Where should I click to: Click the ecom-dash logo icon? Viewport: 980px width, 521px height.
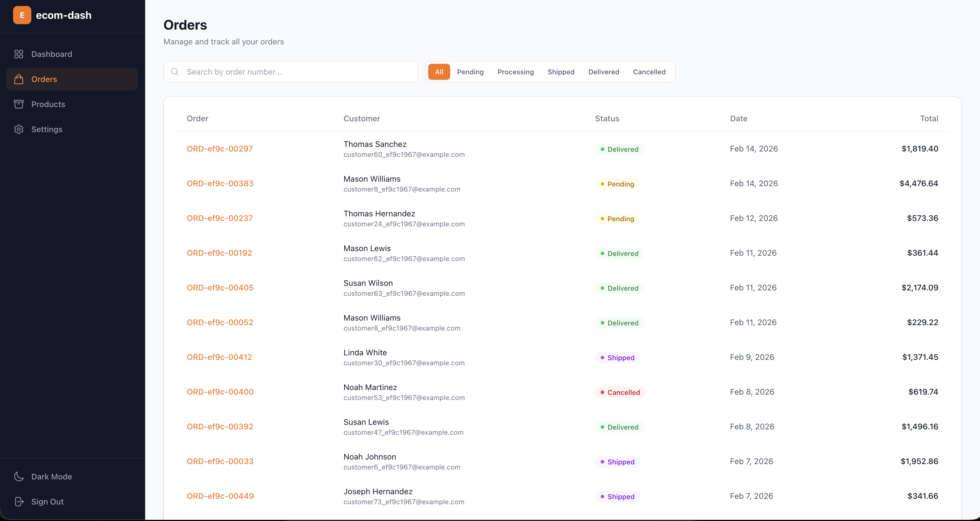coord(22,15)
